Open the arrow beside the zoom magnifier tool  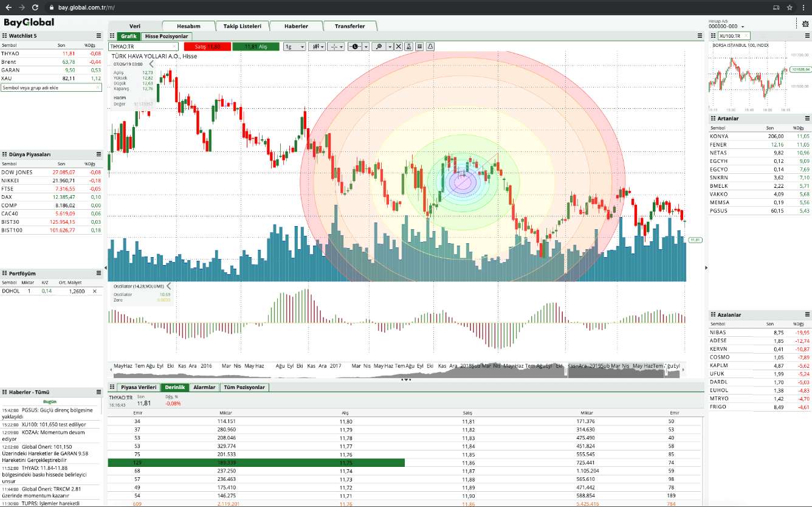pyautogui.click(x=389, y=46)
